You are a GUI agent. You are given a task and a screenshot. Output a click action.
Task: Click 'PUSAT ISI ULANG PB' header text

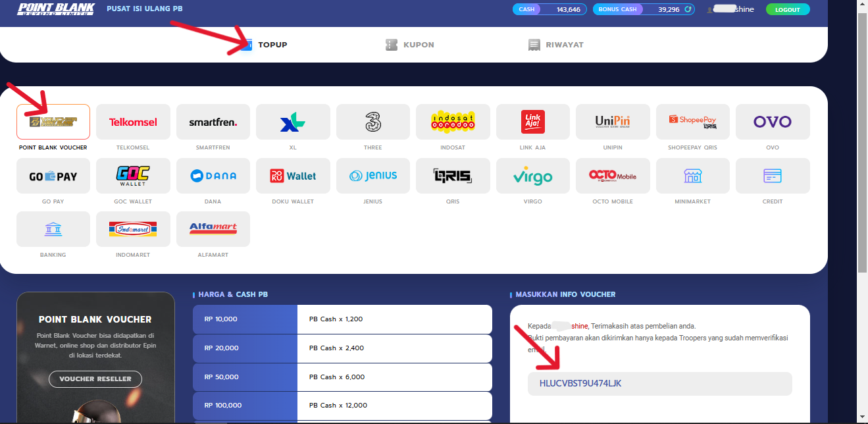tap(145, 9)
